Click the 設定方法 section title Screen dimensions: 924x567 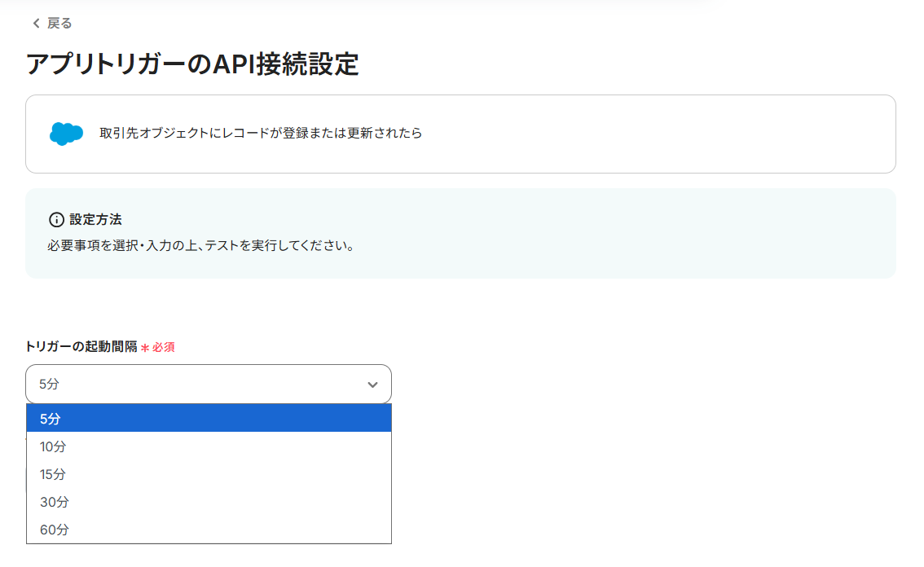(95, 220)
